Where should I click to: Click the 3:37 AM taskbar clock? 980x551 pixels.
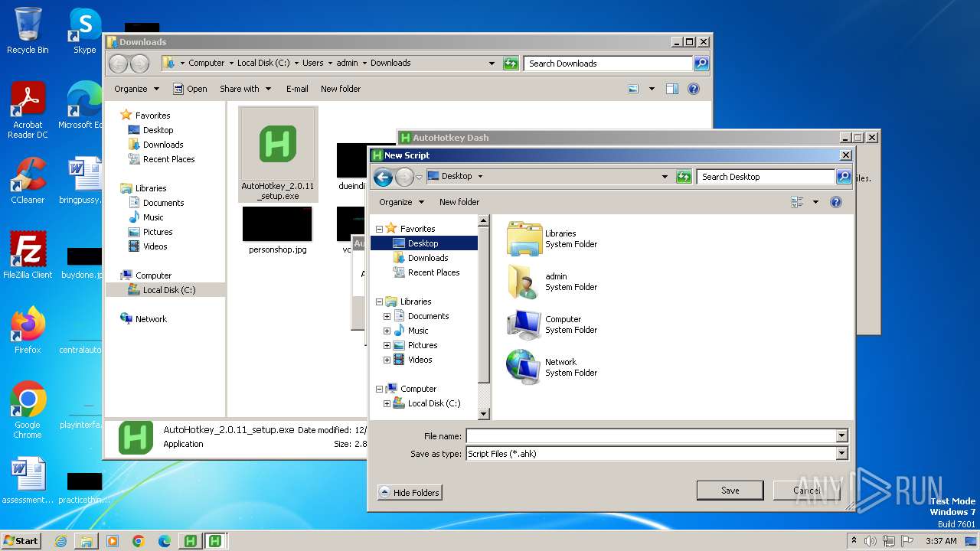click(941, 541)
